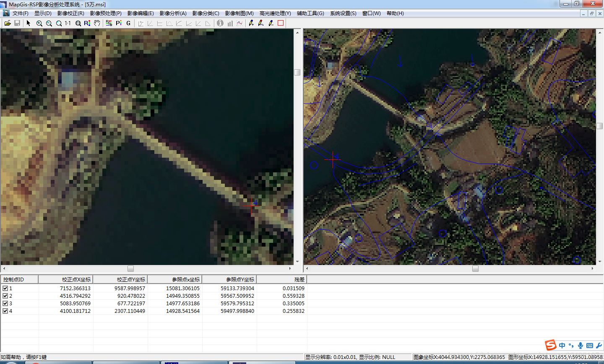Click the Sogou voice input microphone
Screen dimensions: 604x364
coord(581,346)
